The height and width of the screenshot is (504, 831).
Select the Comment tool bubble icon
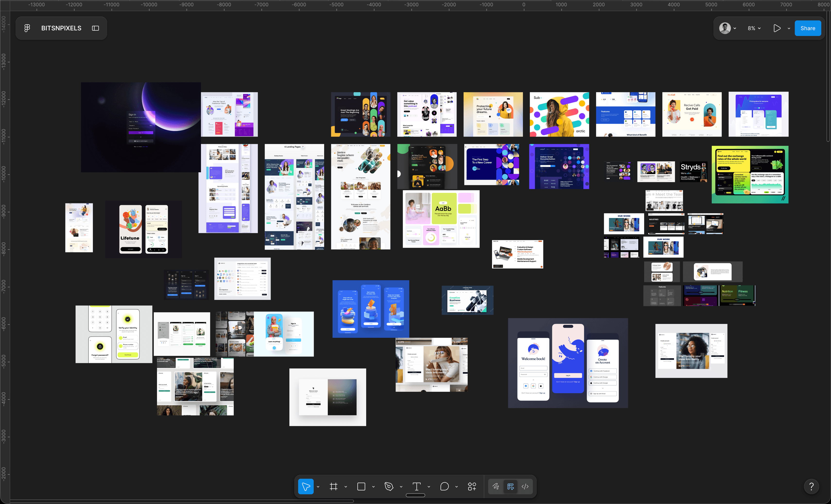(444, 487)
